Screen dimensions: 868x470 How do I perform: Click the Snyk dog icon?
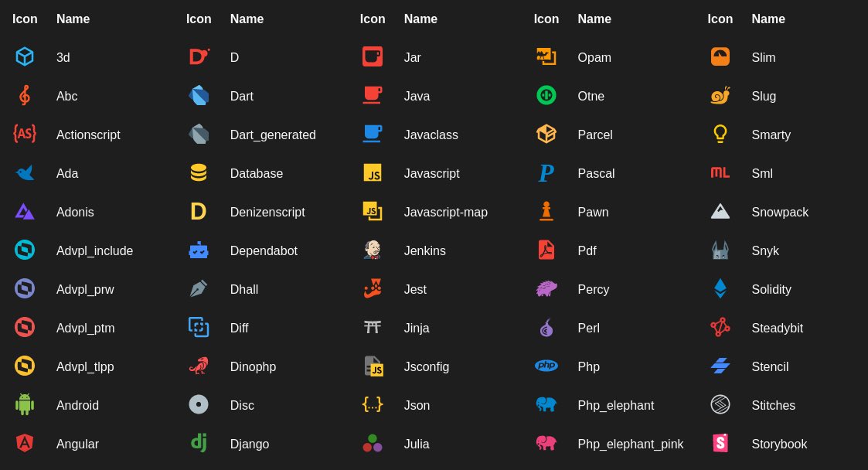[x=720, y=250]
